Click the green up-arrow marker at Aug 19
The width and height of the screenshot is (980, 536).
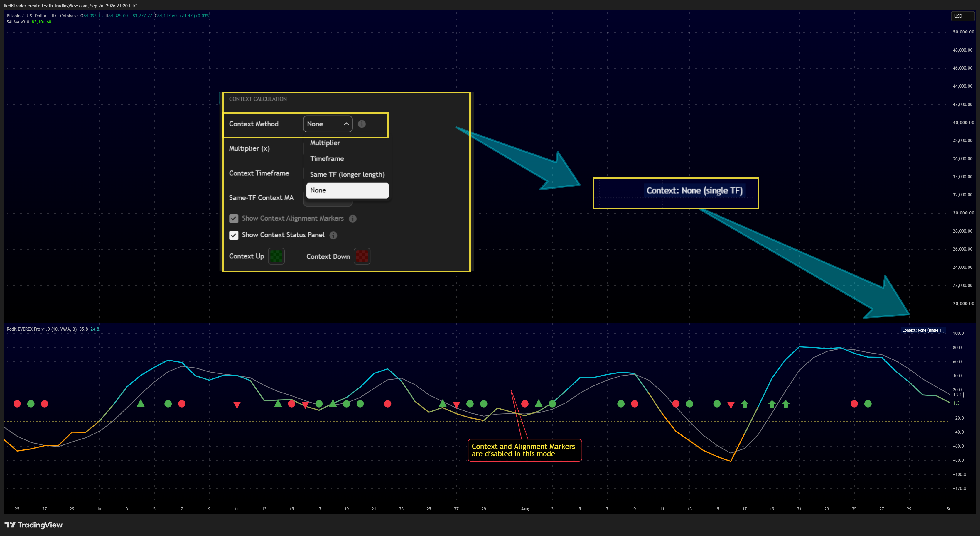(x=772, y=404)
